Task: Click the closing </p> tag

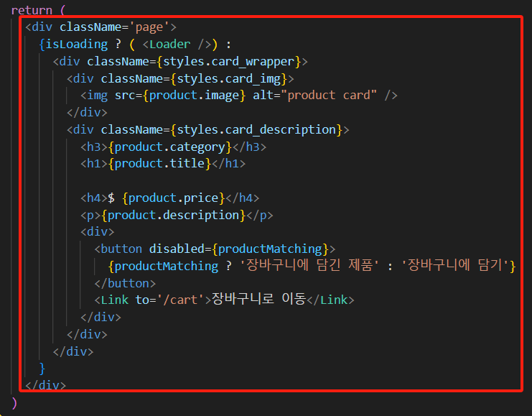Action: coord(260,216)
